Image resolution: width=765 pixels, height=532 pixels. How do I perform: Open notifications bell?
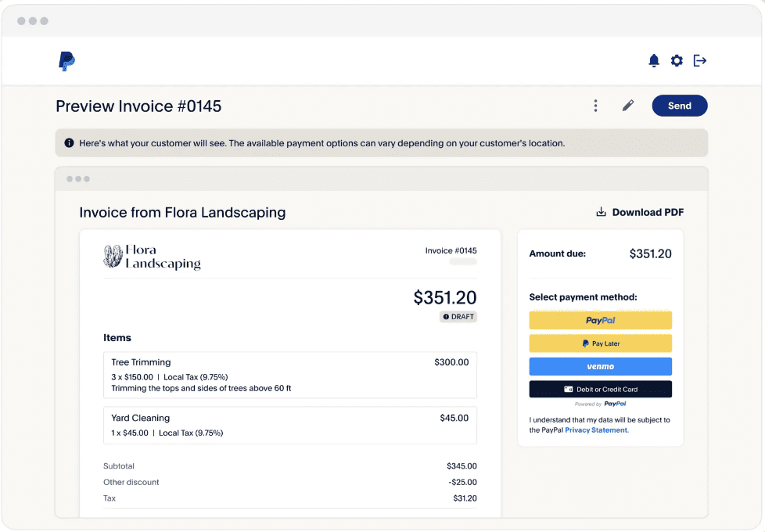[654, 60]
